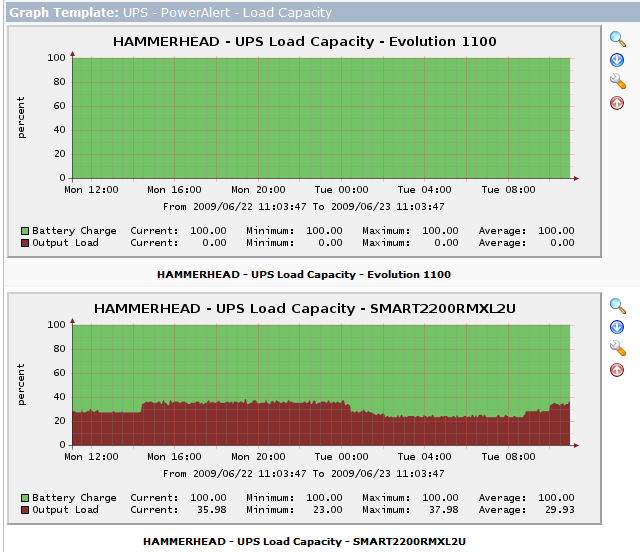
Task: Click the Evolution 1100 graph title text
Action: (304, 42)
